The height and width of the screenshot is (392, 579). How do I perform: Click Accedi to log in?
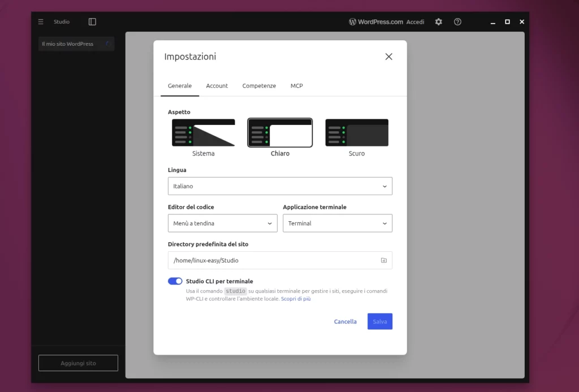pyautogui.click(x=415, y=22)
